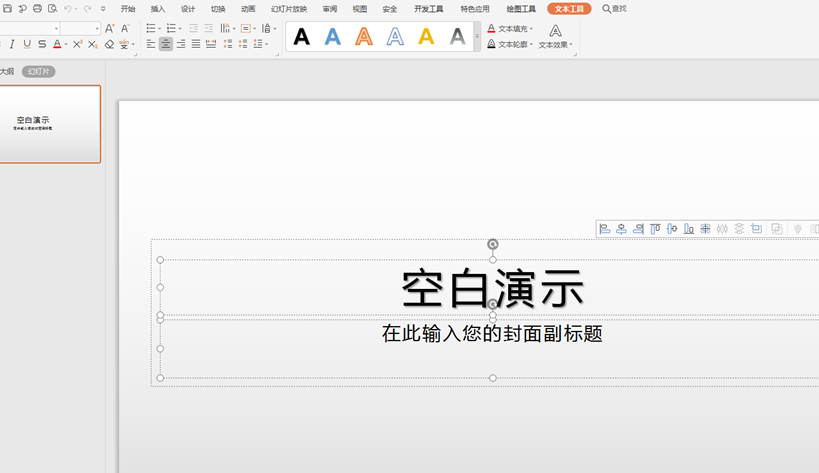The image size is (819, 473).
Task: Open print preview icon with magnifier
Action: coord(52,8)
